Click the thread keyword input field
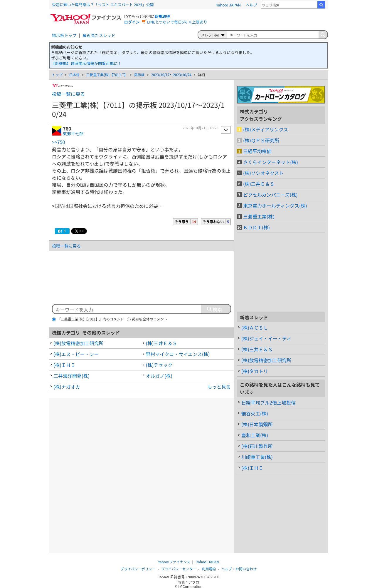The image size is (377, 588). pyautogui.click(x=272, y=35)
